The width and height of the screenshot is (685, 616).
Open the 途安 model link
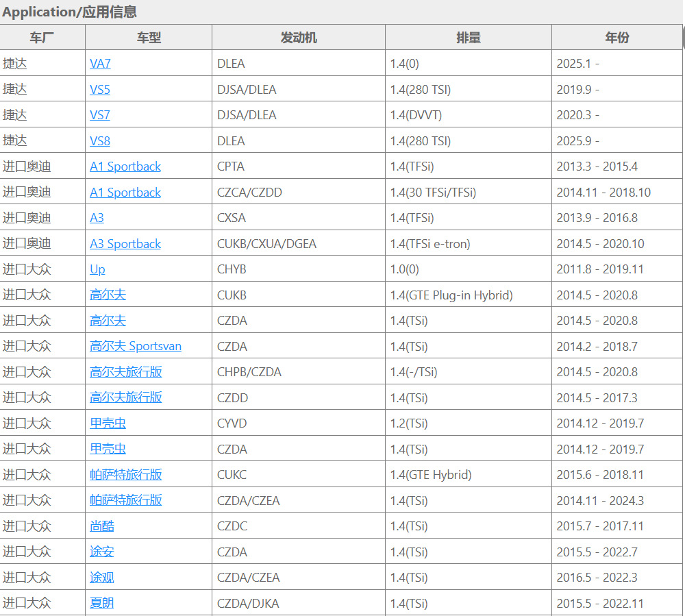tap(102, 552)
